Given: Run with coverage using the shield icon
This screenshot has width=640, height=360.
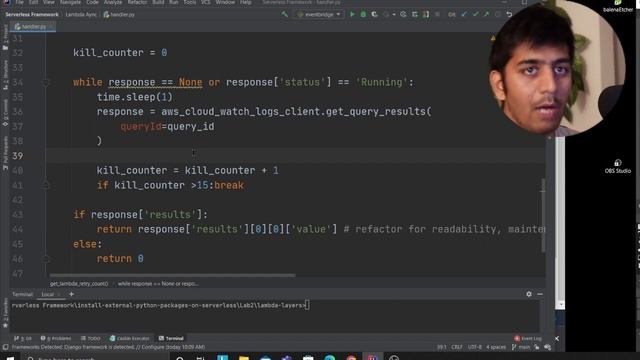Looking at the screenshot, I should click(x=374, y=14).
